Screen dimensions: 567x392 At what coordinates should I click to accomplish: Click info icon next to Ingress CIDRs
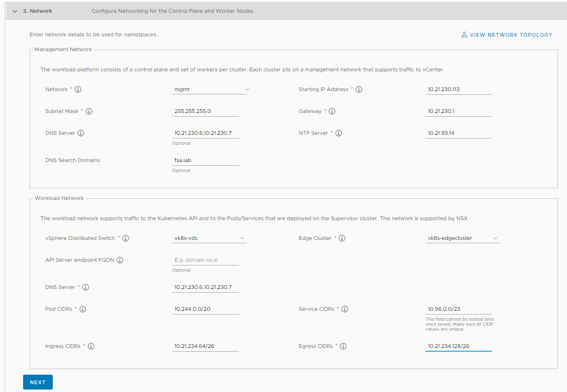91,346
